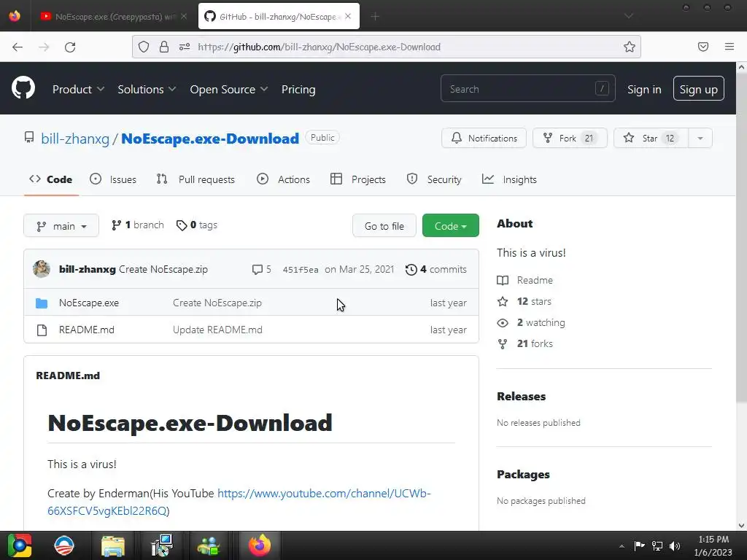
Task: Go back with the browser arrow
Action: (x=18, y=47)
